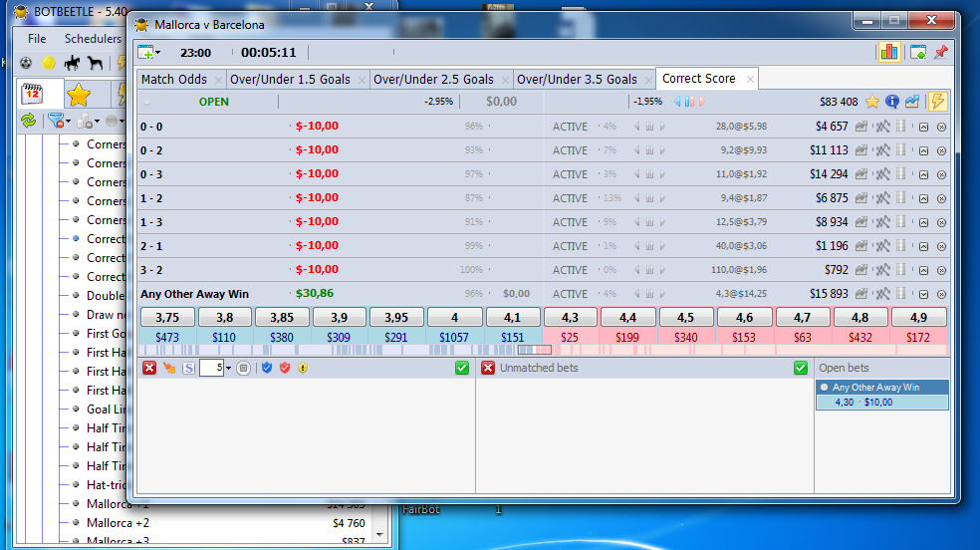Switch to Over/Under 1.5 Goals tab

pyautogui.click(x=290, y=80)
